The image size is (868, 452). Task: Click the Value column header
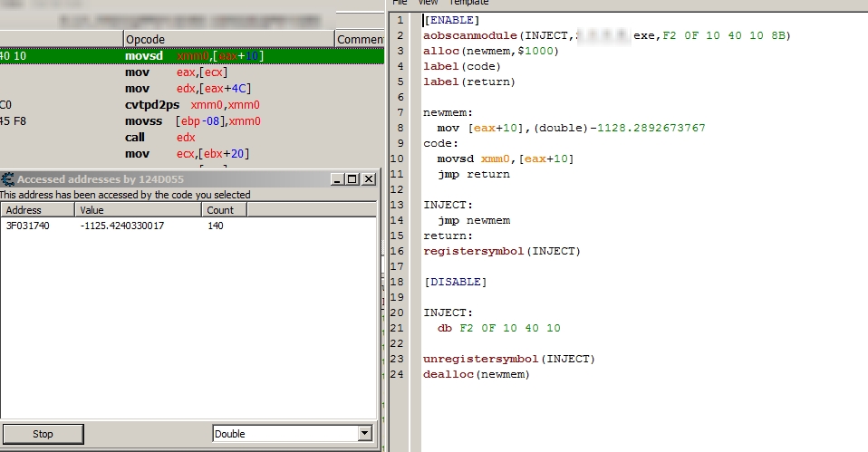point(138,209)
